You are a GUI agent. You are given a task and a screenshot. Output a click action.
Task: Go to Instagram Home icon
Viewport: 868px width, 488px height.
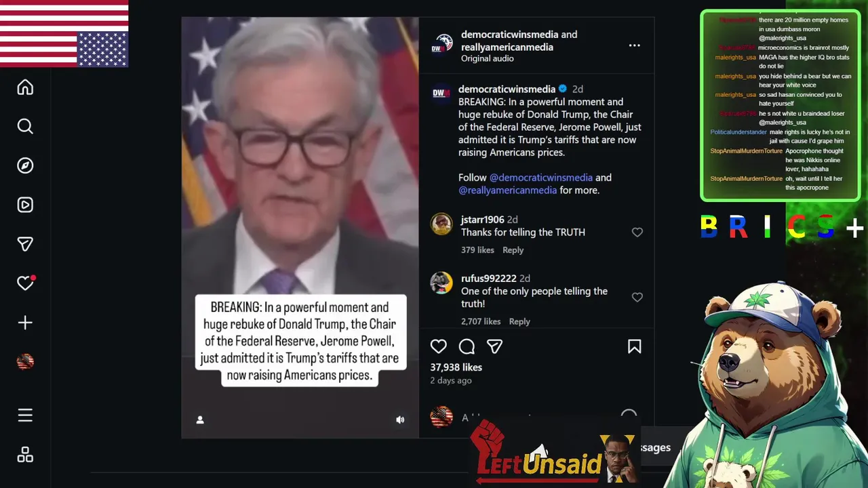click(25, 87)
